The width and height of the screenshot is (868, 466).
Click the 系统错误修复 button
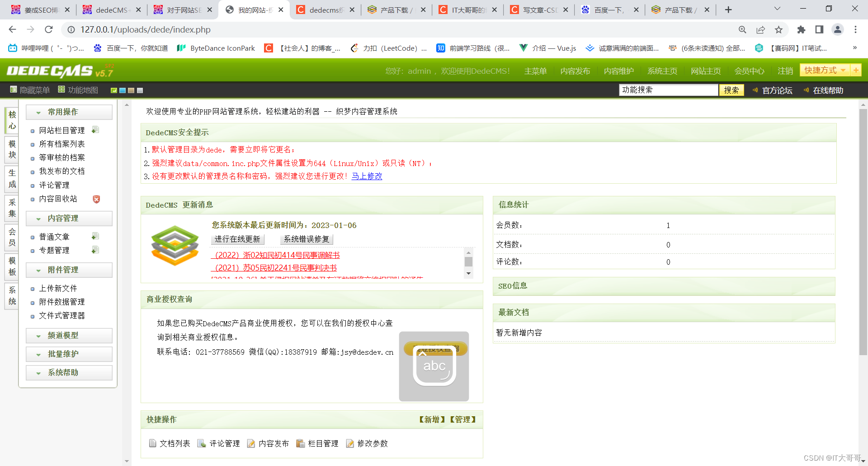[x=307, y=239]
